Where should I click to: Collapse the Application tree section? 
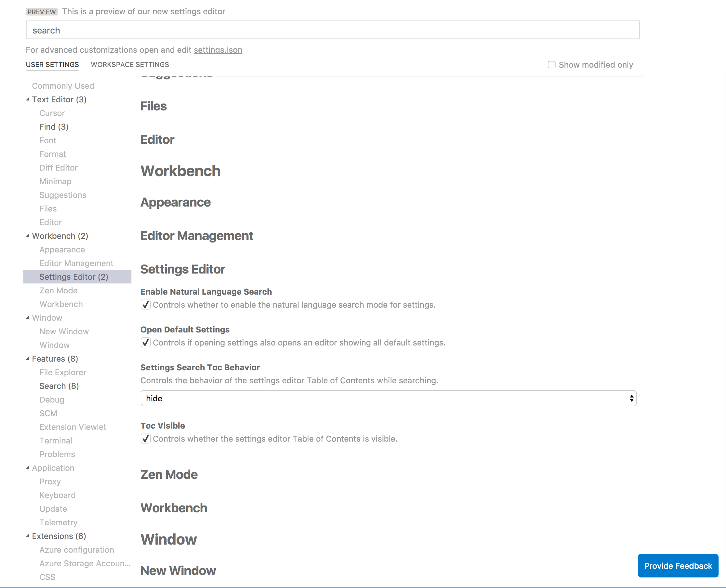(28, 468)
